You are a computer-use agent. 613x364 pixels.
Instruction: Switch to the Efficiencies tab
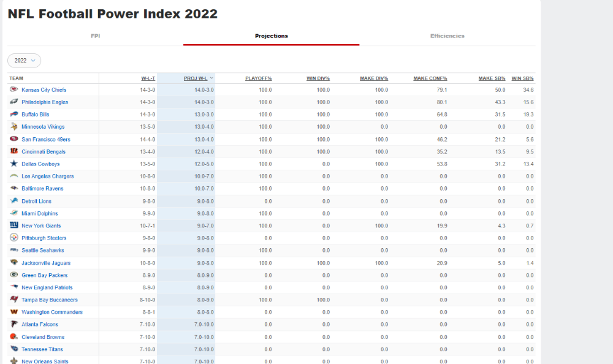(x=447, y=36)
